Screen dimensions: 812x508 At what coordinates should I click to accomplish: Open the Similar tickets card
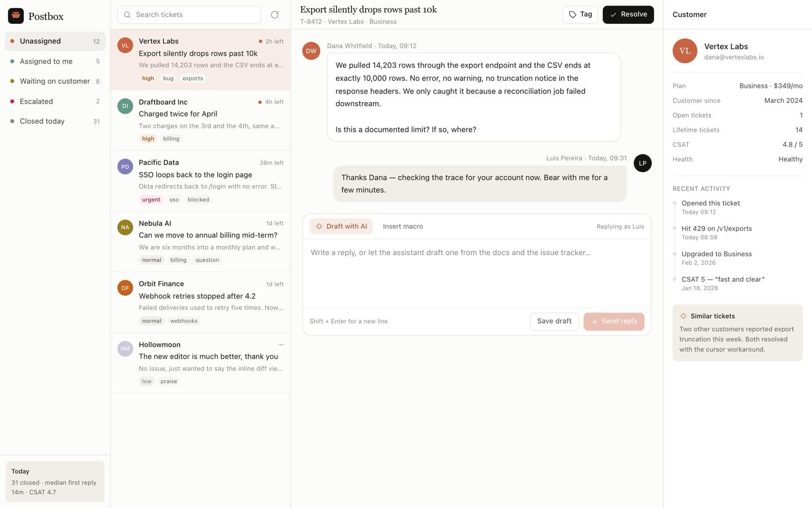tap(737, 333)
